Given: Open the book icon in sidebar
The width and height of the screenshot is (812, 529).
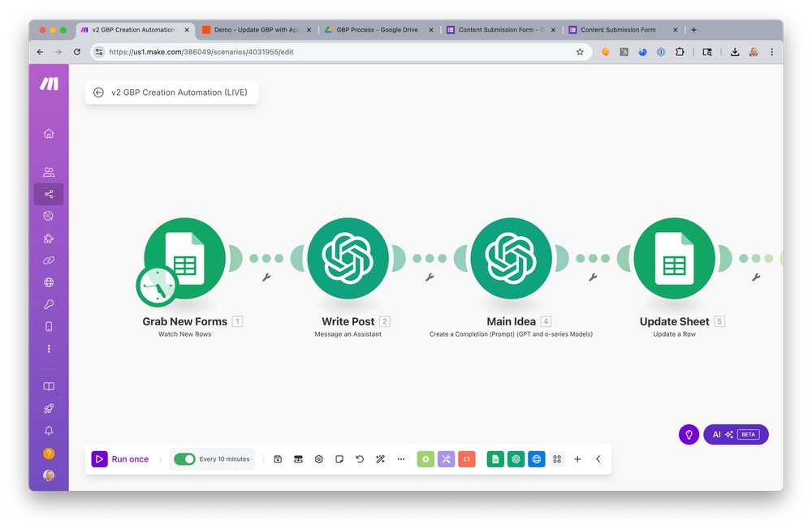Looking at the screenshot, I should [49, 386].
